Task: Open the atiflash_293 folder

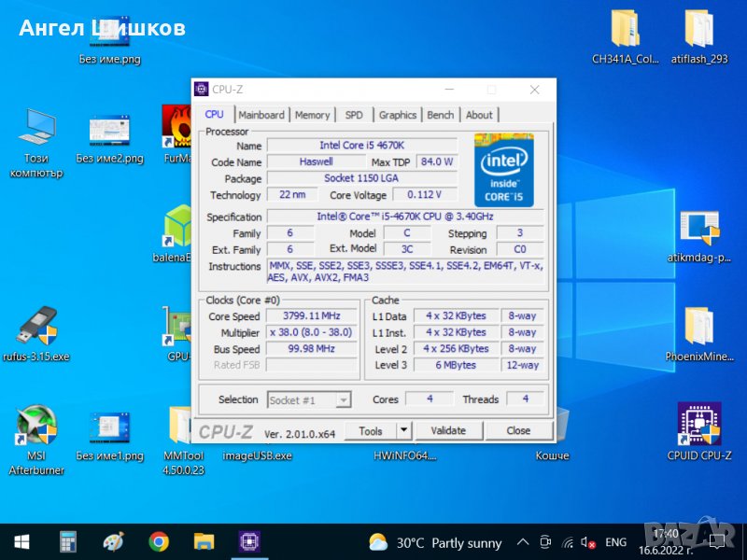Action: (x=699, y=30)
